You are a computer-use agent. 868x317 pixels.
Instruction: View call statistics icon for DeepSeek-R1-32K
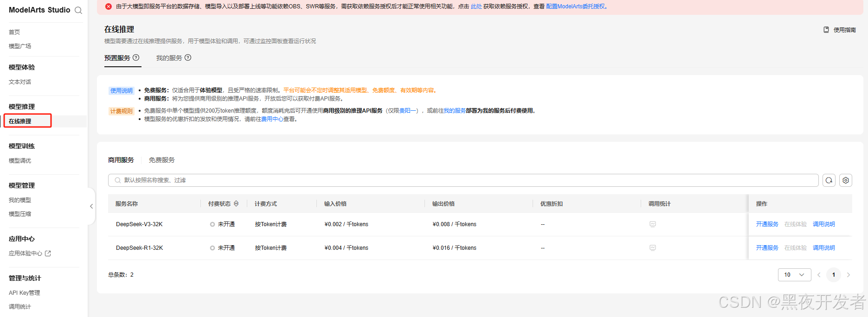tap(653, 248)
